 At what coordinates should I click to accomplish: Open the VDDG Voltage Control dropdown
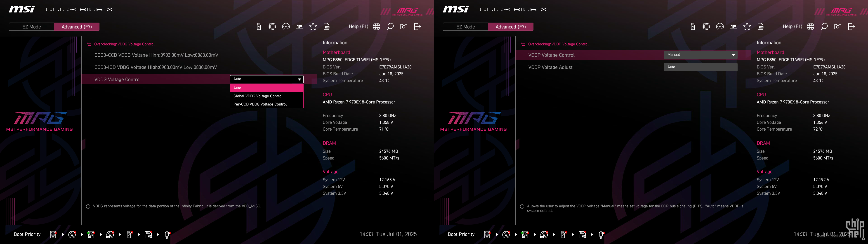click(x=267, y=79)
